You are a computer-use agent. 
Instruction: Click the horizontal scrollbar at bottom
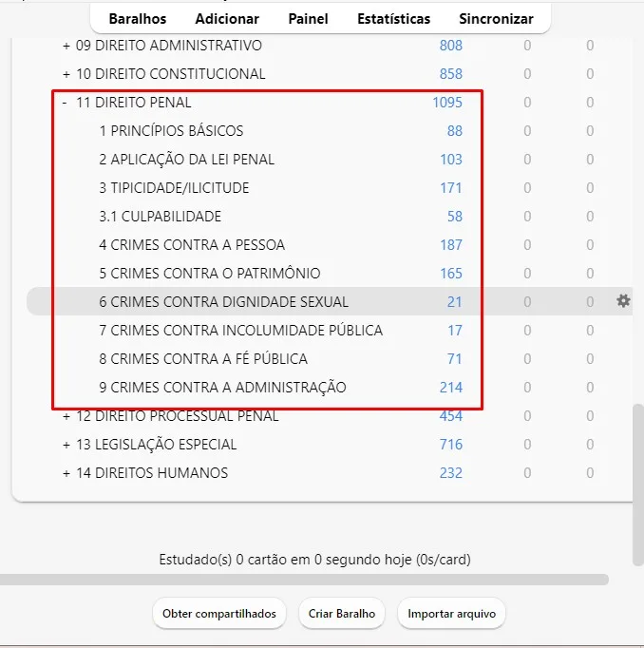pos(304,580)
